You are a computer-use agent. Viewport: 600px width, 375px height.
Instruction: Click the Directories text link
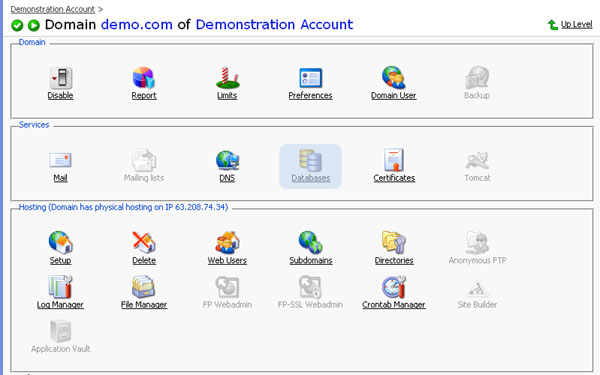point(394,260)
